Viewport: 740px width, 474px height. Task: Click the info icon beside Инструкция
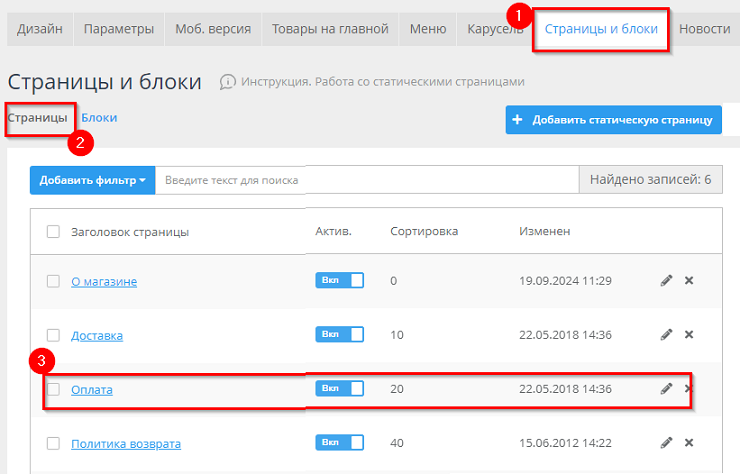pyautogui.click(x=228, y=81)
